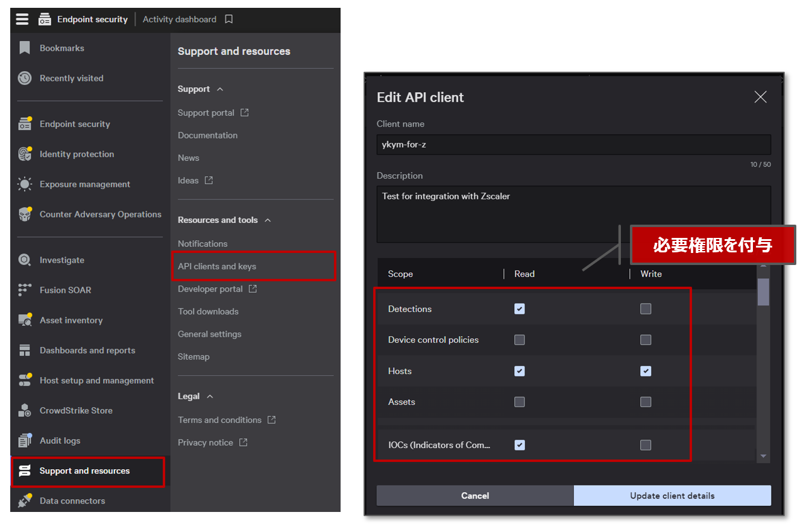Click the Activity dashboard breadcrumb

click(x=180, y=19)
